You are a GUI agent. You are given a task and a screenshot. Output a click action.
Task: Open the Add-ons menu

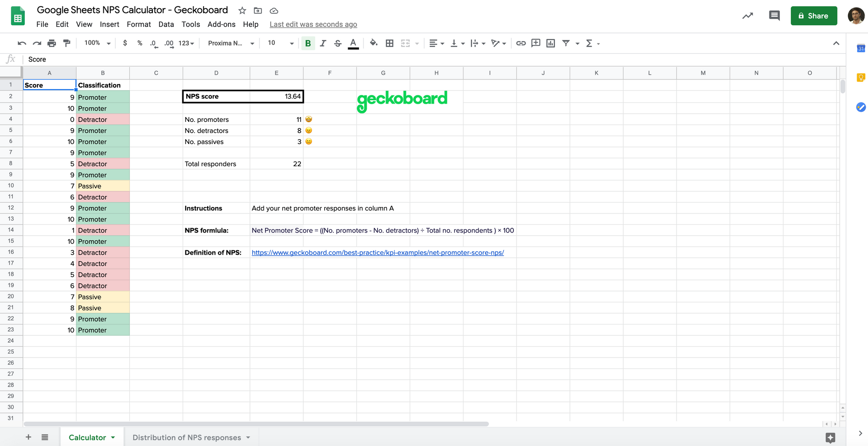click(x=221, y=24)
